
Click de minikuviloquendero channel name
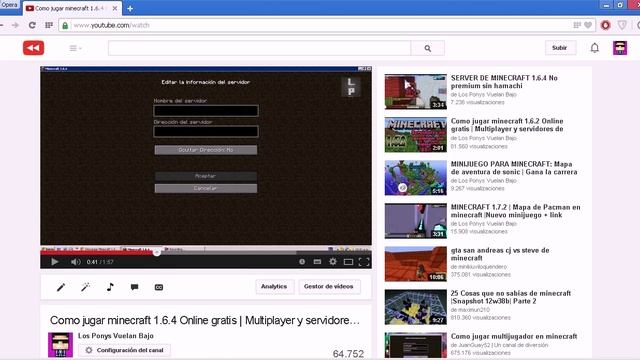coord(478,267)
